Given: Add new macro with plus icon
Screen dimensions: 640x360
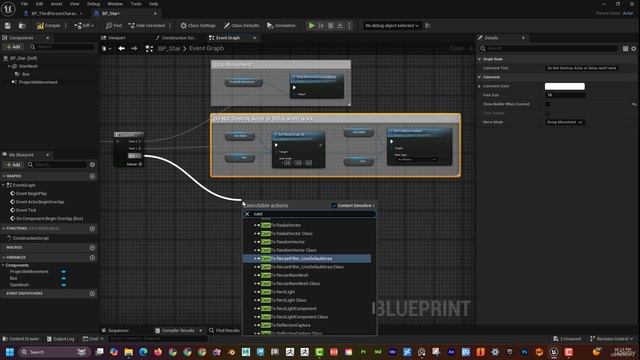Looking at the screenshot, I should [92, 247].
